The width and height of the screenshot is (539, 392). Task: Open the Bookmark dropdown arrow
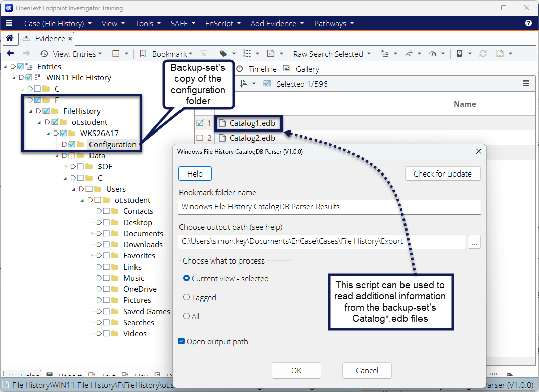191,54
